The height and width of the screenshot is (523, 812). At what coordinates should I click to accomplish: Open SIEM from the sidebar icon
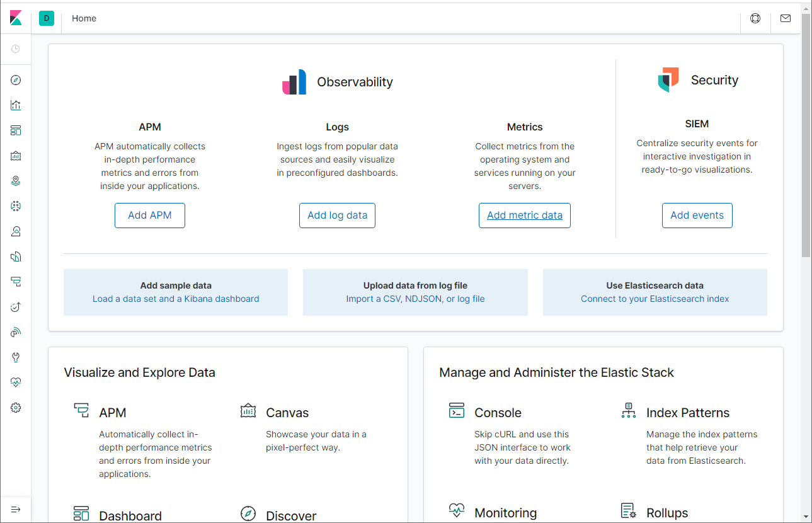pyautogui.click(x=16, y=332)
